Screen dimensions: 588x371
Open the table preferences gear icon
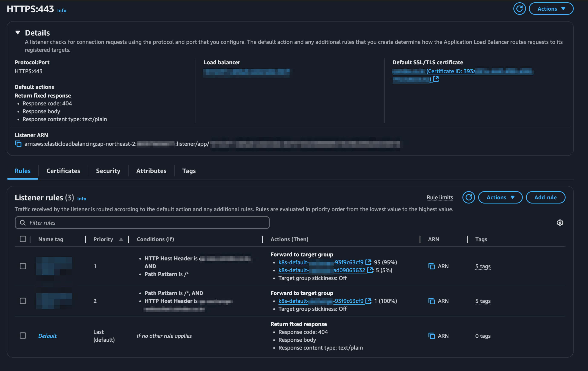(560, 223)
